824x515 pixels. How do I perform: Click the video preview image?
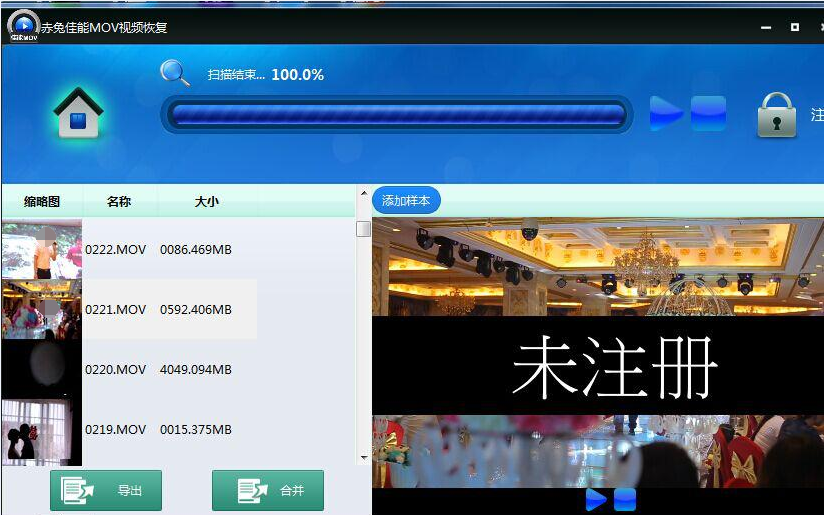coord(598,352)
